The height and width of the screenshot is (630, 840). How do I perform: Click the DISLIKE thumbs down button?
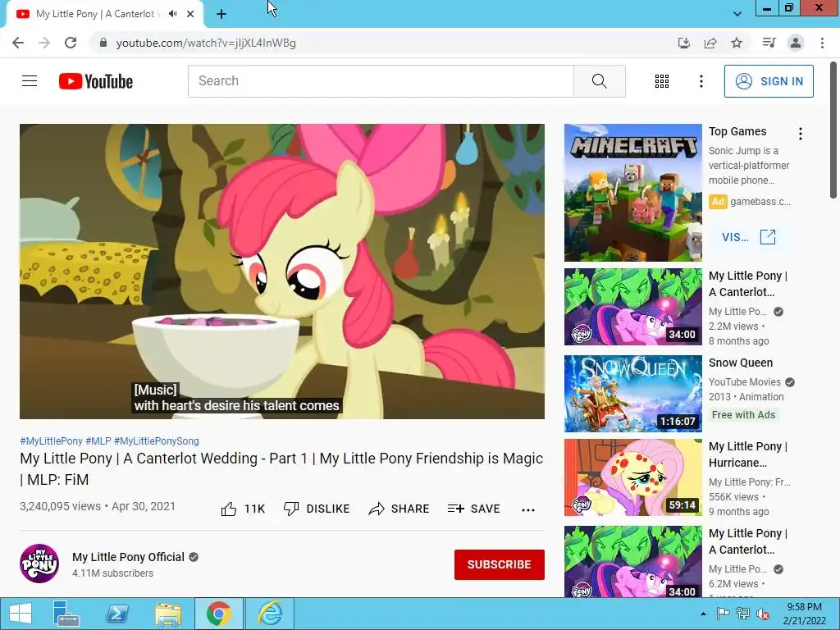point(317,509)
